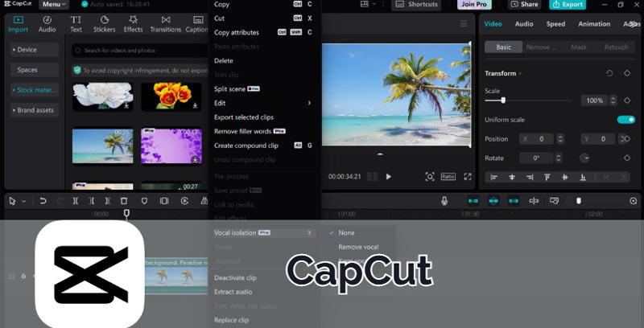
Task: Open the Edit submenu in context menu
Action: click(263, 103)
